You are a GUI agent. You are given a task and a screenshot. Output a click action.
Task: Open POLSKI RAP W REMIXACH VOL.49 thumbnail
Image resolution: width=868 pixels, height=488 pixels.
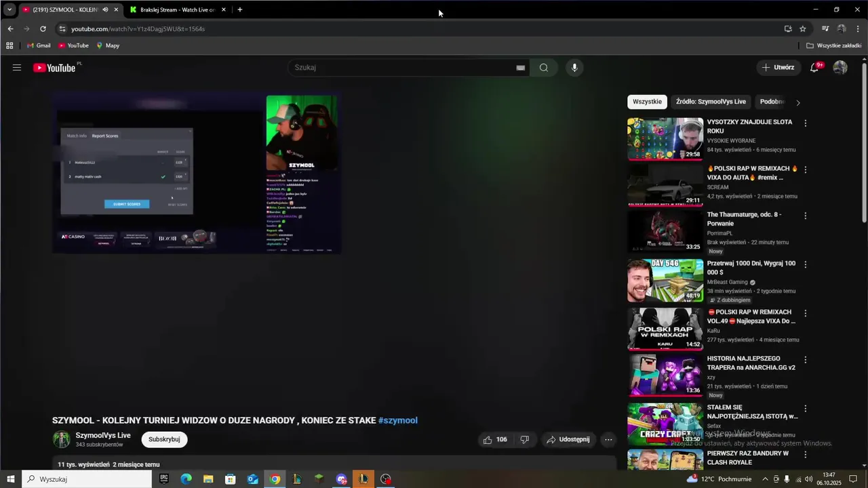coord(665,329)
